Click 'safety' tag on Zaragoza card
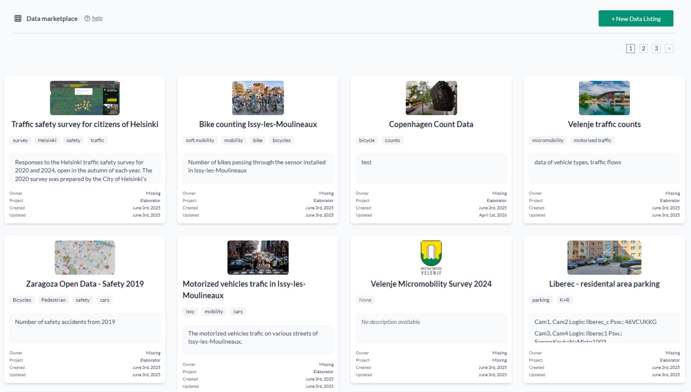Image resolution: width=691 pixels, height=392 pixels. 82,300
